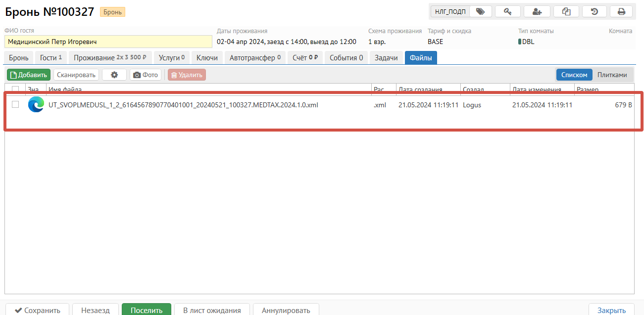This screenshot has height=315, width=644.
Task: Click the Фото camera button
Action: 146,75
